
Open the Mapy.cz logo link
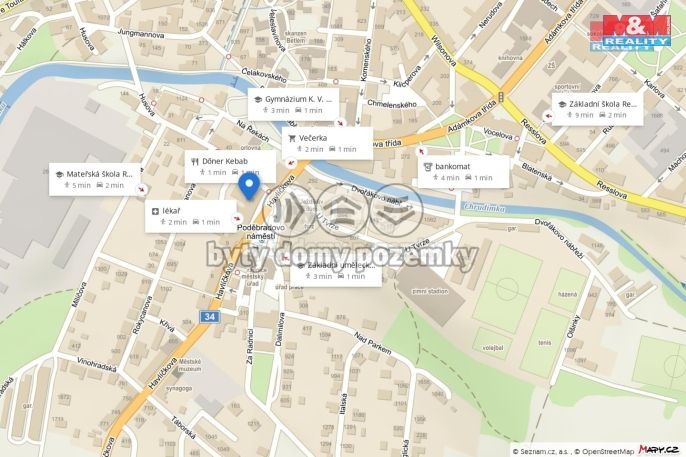[x=659, y=449]
